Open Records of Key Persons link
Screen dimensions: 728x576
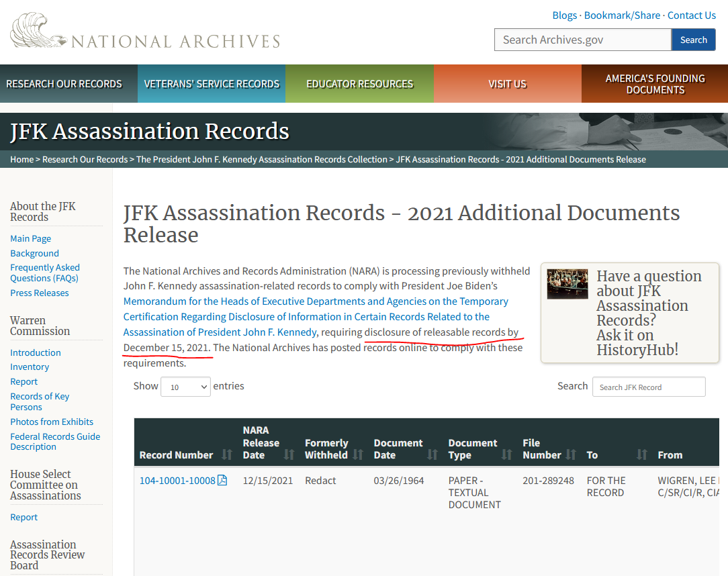point(40,401)
